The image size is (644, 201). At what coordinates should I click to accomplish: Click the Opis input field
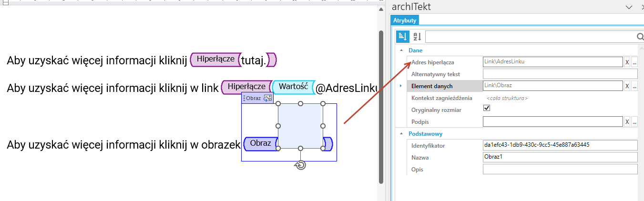coord(560,169)
